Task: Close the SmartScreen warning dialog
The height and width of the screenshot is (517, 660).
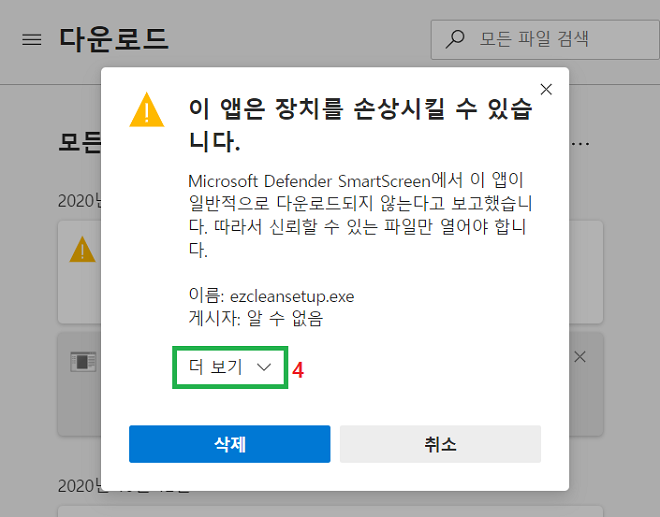Action: tap(546, 89)
